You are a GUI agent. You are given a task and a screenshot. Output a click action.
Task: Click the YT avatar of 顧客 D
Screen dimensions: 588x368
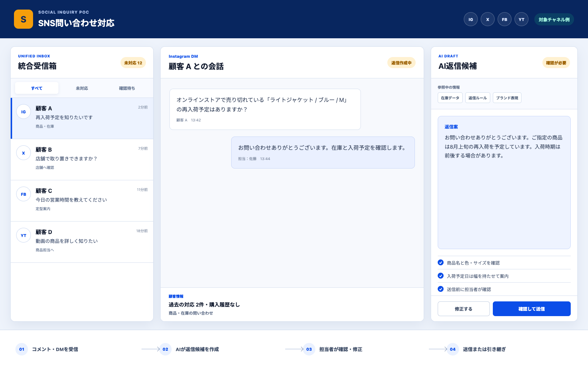[24, 236]
